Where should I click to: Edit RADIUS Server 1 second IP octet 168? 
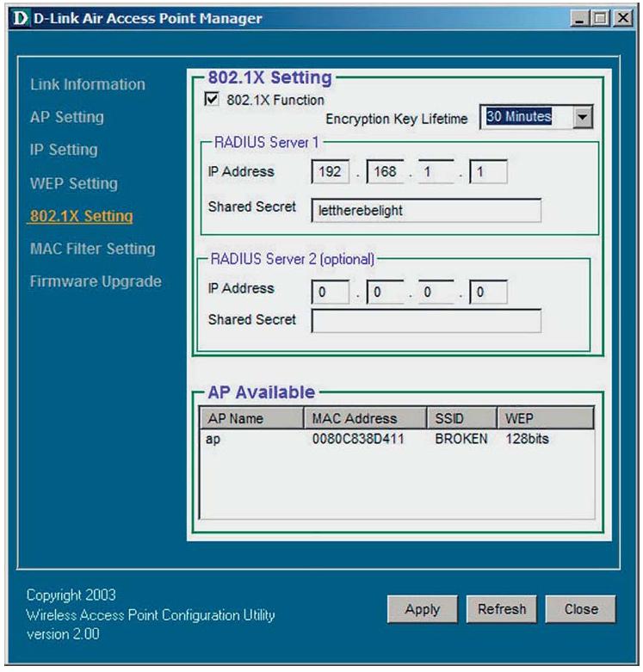[x=385, y=171]
